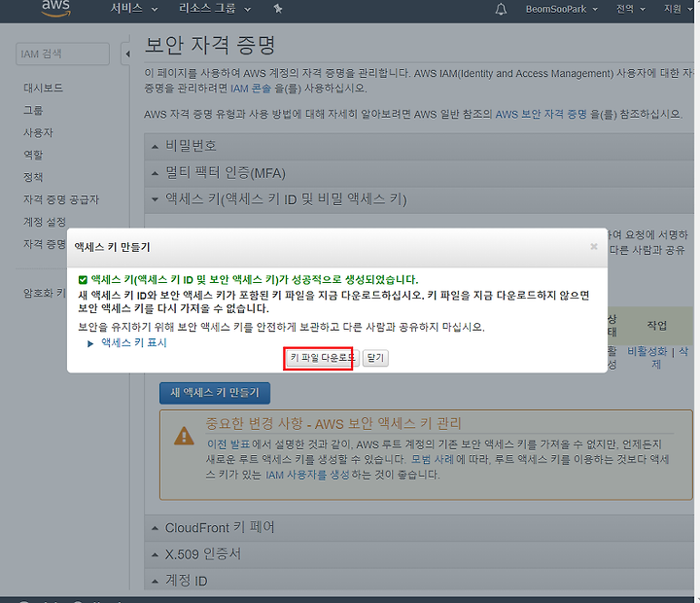Open the 전역 region dropdown
The width and height of the screenshot is (700, 603).
[630, 9]
